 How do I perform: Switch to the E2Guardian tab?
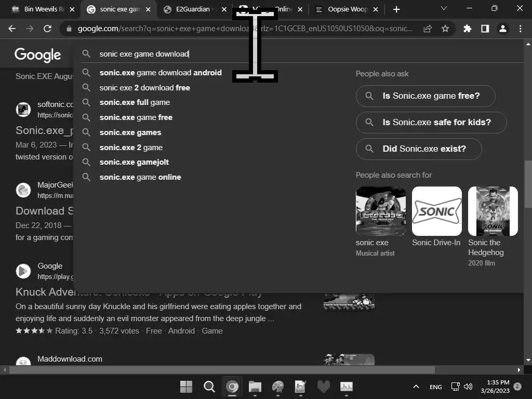(x=193, y=9)
